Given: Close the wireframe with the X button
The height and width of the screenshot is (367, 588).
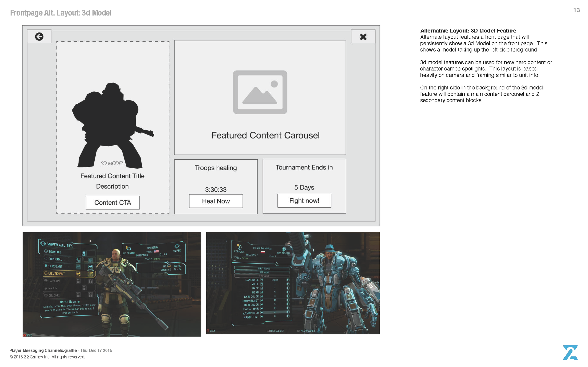Looking at the screenshot, I should [x=363, y=37].
